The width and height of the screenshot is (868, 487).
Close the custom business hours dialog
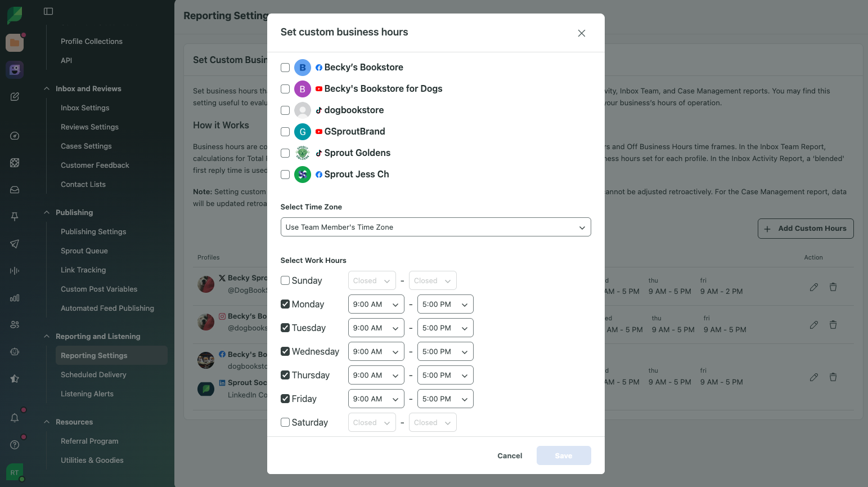(x=582, y=33)
